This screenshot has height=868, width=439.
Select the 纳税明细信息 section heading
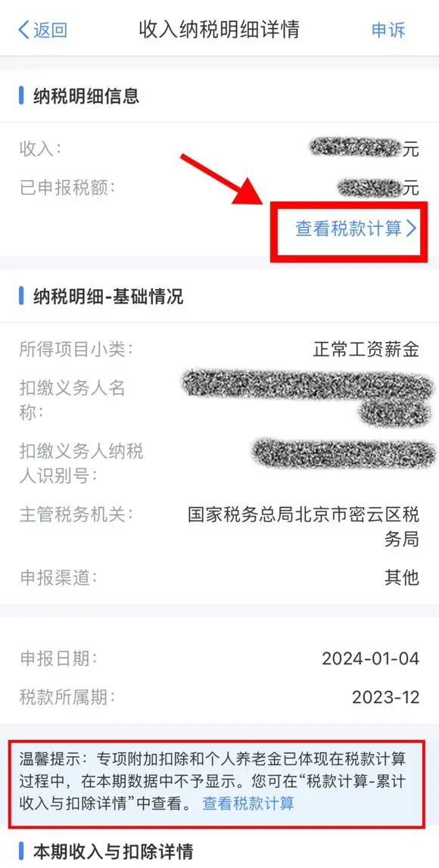[x=86, y=96]
